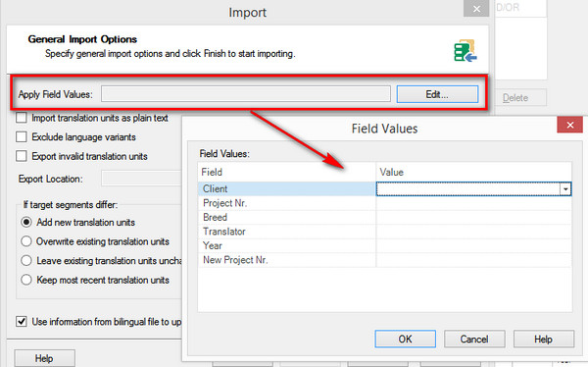Click the Field column header
Screen dimensions: 588x367
(x=287, y=172)
